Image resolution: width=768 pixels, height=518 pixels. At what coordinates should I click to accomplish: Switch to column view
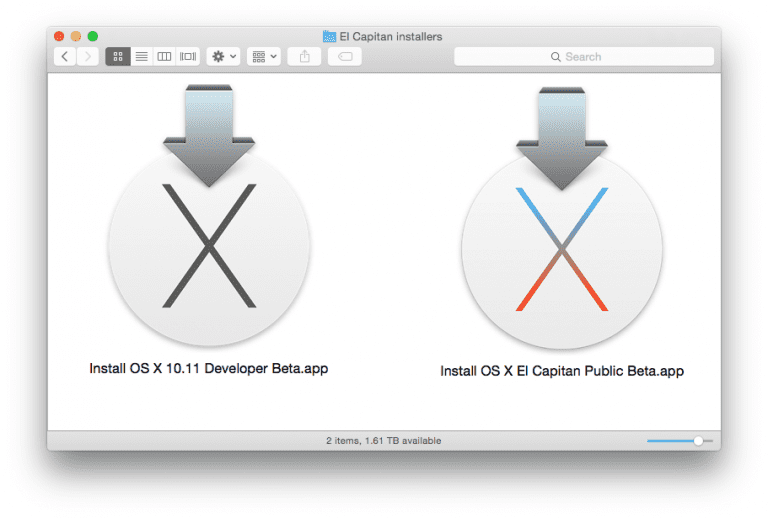[x=164, y=57]
